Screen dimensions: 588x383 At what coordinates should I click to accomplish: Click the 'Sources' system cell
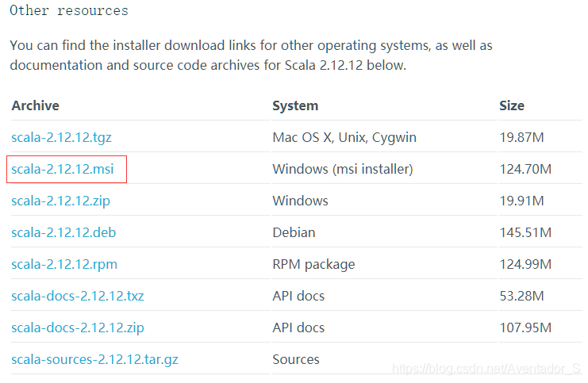pyautogui.click(x=296, y=359)
